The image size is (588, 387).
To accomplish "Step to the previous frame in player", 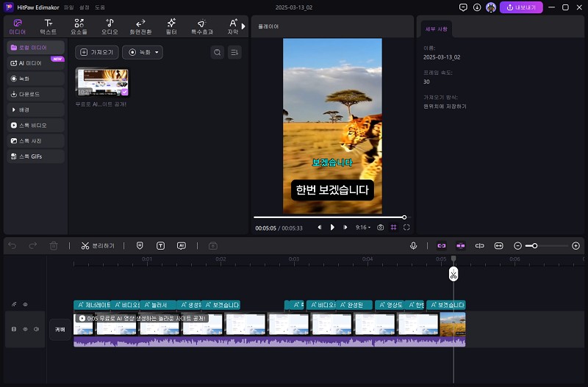I will coord(320,228).
